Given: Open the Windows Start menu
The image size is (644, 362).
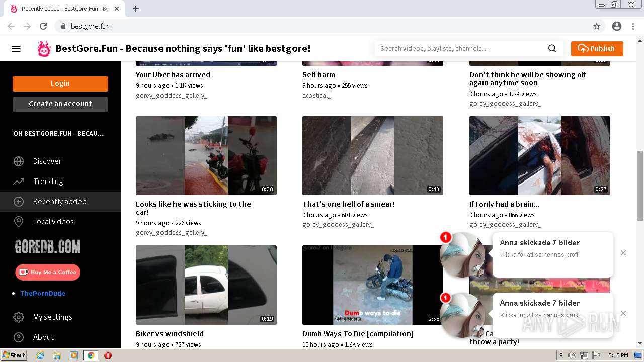Looking at the screenshot, I should (14, 355).
